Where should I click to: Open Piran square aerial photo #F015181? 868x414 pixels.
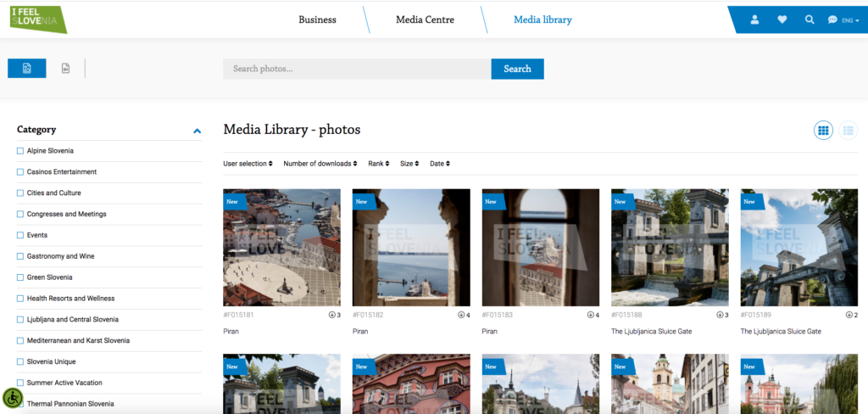[281, 248]
